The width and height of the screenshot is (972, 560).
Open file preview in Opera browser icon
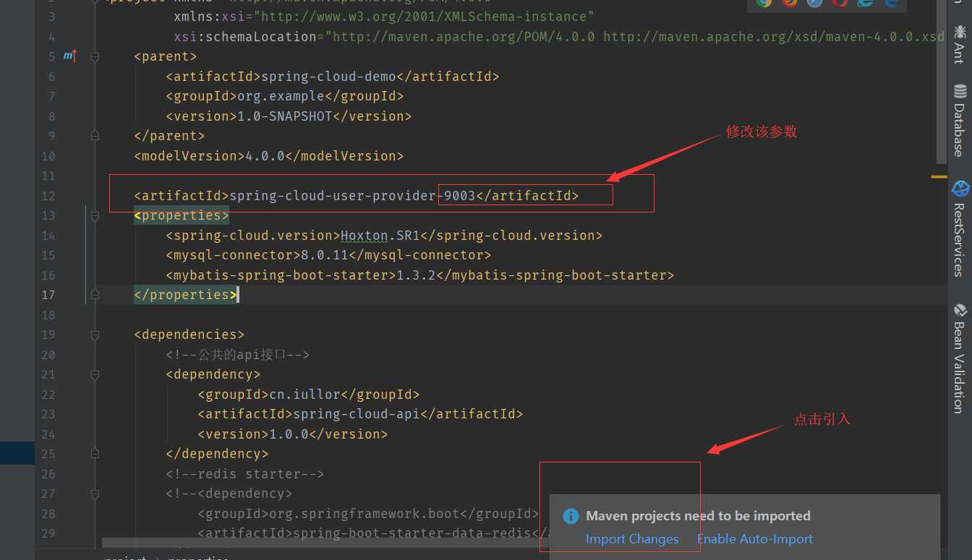(840, 4)
